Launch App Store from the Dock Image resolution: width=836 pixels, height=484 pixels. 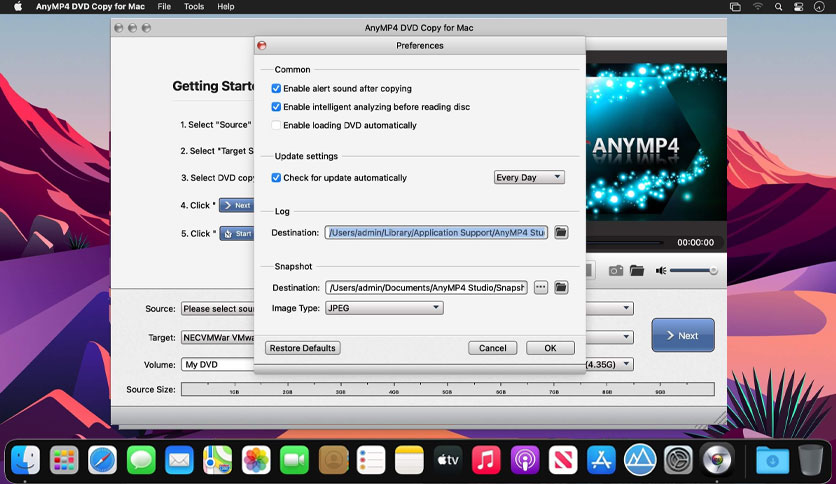601,459
